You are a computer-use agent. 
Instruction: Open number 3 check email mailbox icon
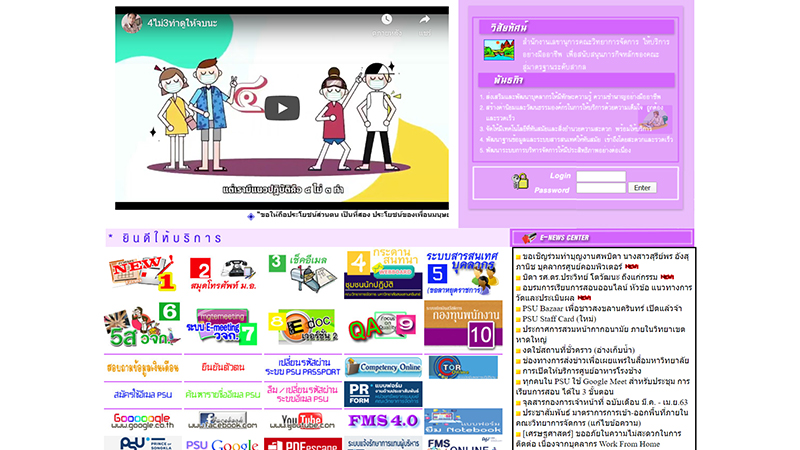303,273
